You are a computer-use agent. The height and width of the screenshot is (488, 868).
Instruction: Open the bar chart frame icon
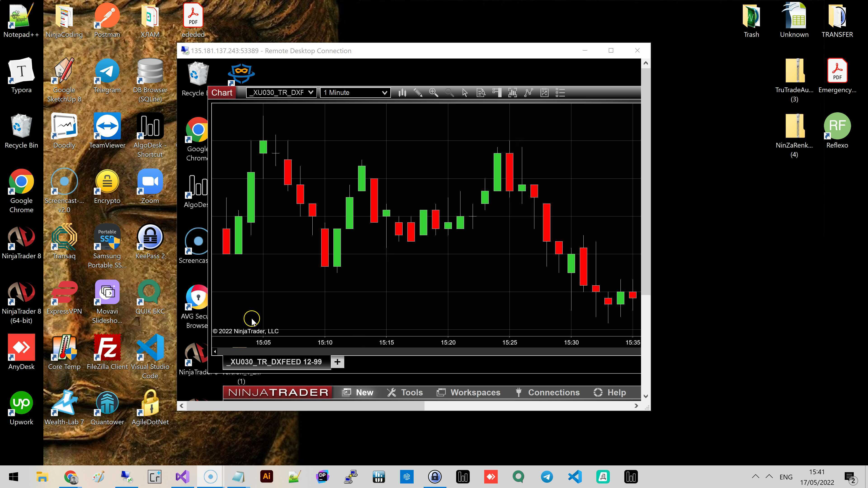point(512,93)
